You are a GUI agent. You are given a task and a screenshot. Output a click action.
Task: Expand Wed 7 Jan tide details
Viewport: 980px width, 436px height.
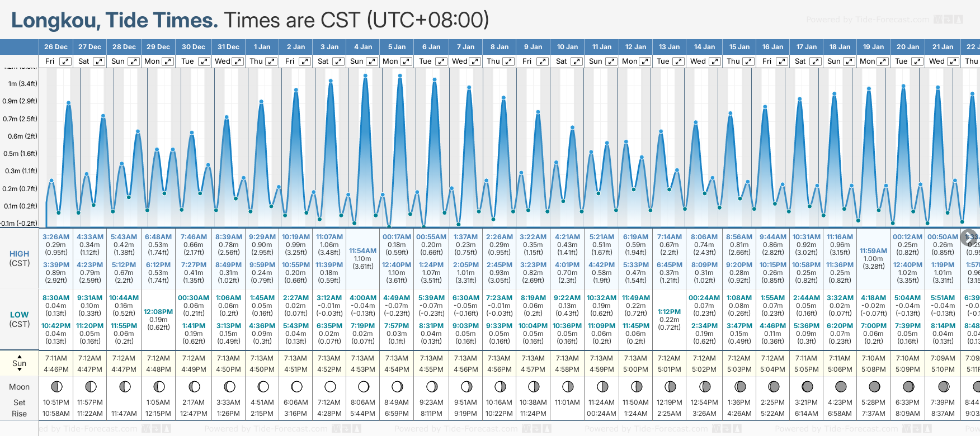pos(474,61)
